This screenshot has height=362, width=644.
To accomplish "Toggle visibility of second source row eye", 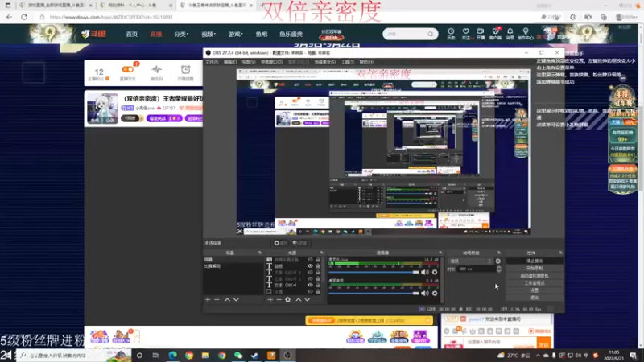I will (x=310, y=266).
